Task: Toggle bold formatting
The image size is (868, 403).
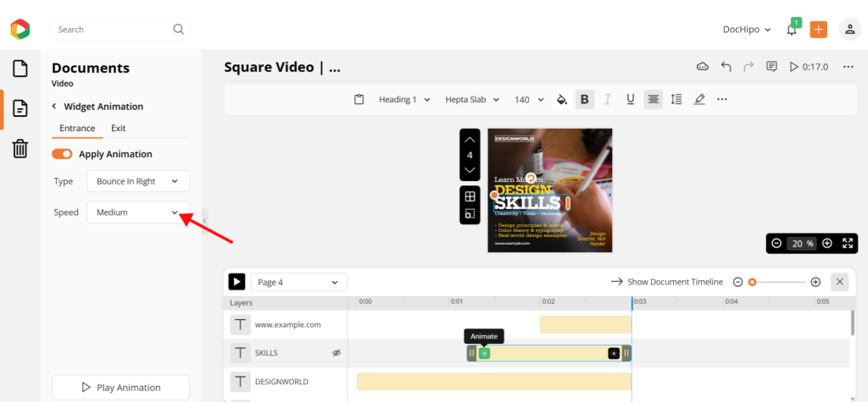Action: coord(585,100)
